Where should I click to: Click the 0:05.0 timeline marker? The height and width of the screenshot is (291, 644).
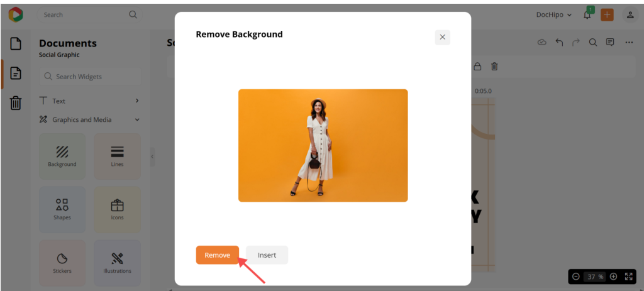coord(483,91)
